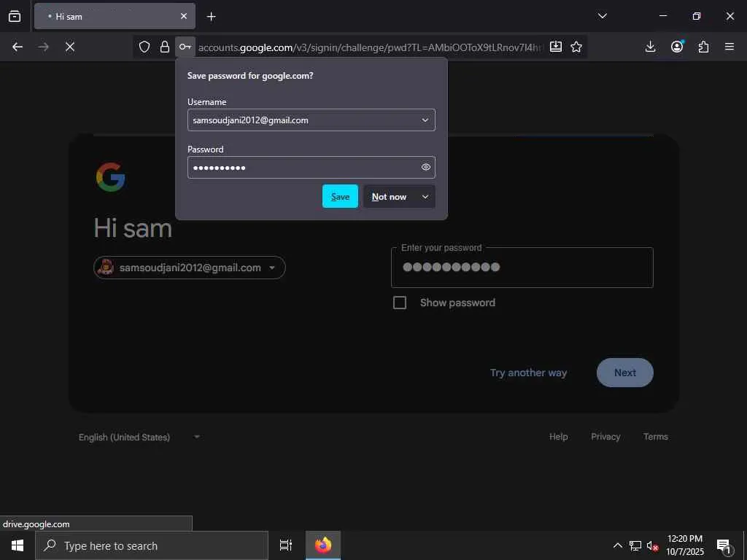
Task: Close the 'Hi sam' tab
Action: point(184,16)
